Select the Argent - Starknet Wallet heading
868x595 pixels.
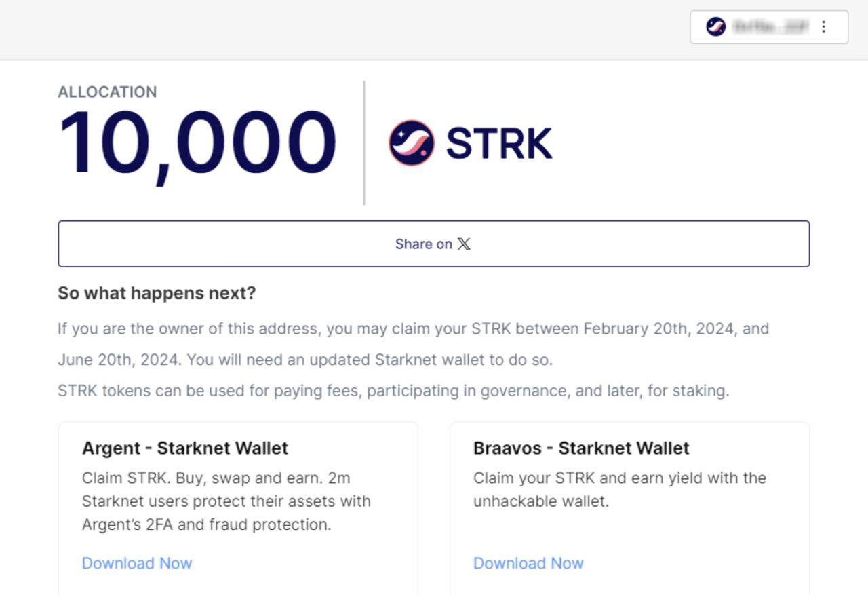tap(185, 448)
